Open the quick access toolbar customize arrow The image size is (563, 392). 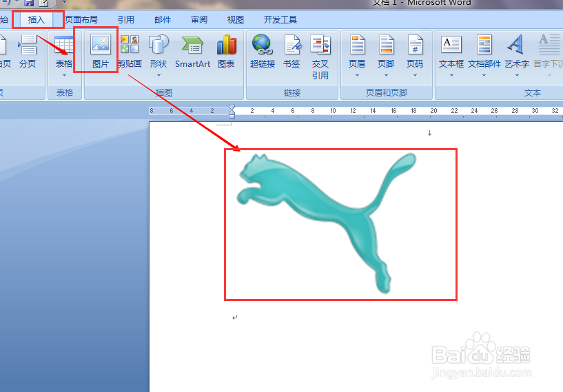pos(64,2)
